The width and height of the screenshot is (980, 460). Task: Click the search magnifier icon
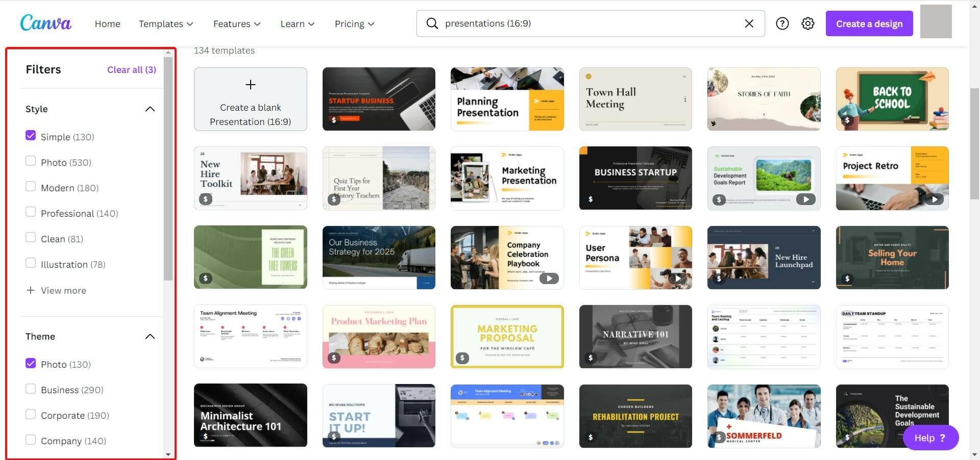[432, 23]
